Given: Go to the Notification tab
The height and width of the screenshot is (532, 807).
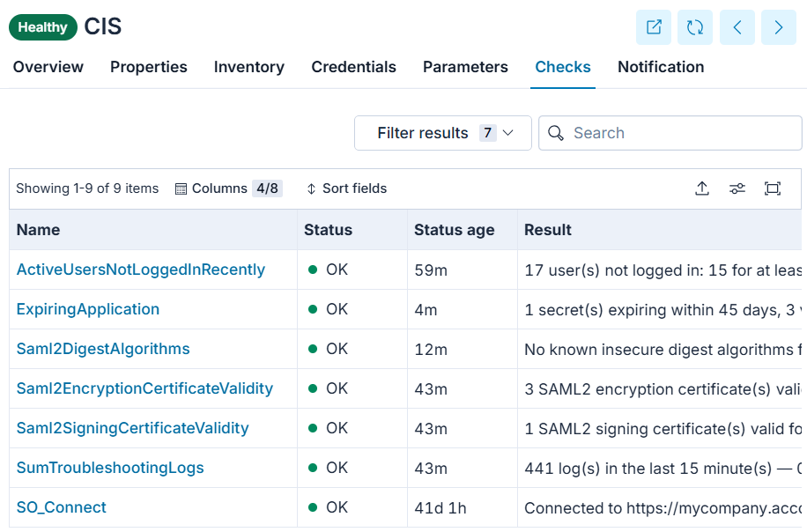Looking at the screenshot, I should click(661, 67).
